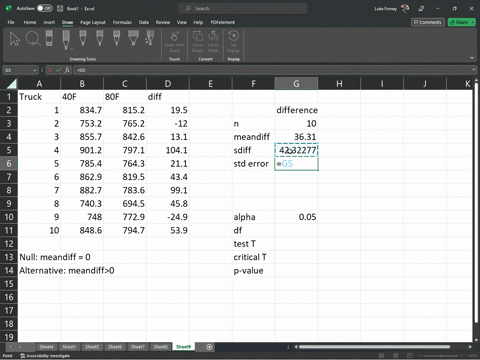Go to the Data tab

click(x=144, y=22)
